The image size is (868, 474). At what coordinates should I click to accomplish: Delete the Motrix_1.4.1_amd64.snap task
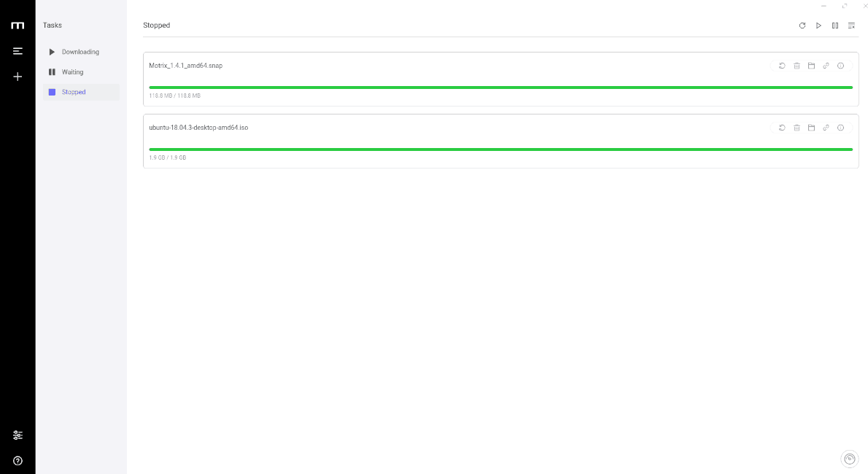[x=797, y=66]
